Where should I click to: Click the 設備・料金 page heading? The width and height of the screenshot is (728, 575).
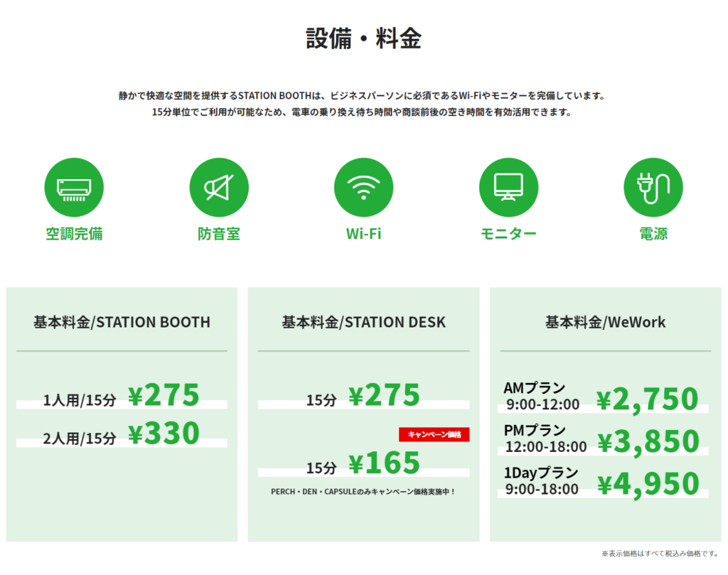[x=363, y=38]
